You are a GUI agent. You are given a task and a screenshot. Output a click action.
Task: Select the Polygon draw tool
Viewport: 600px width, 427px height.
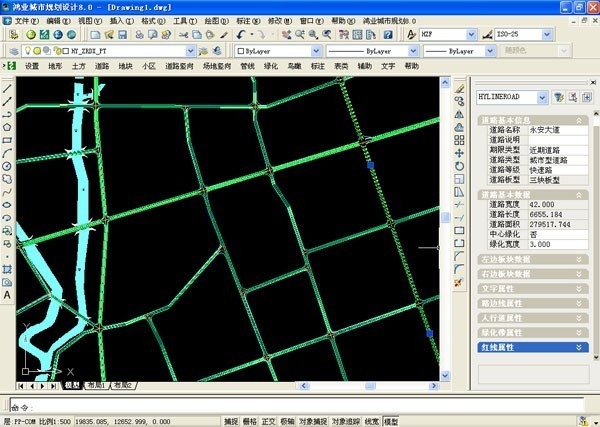7,127
